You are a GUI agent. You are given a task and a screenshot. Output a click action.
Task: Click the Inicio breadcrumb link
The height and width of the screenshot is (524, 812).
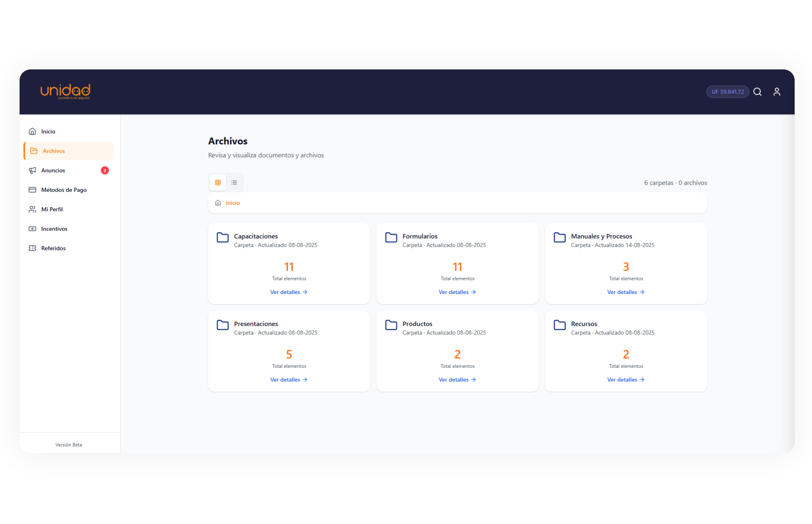coord(233,203)
